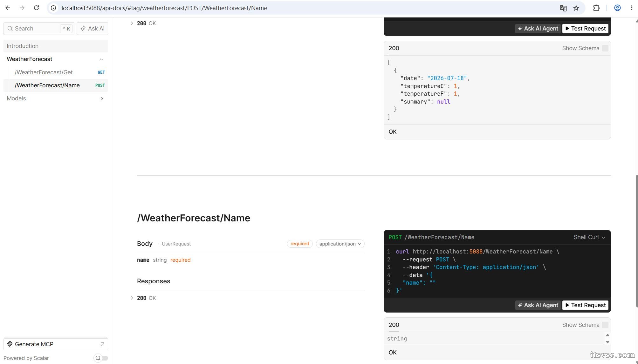638x364 pixels.
Task: Toggle the dark mode switch near Powered by Scalar
Action: pos(101,358)
